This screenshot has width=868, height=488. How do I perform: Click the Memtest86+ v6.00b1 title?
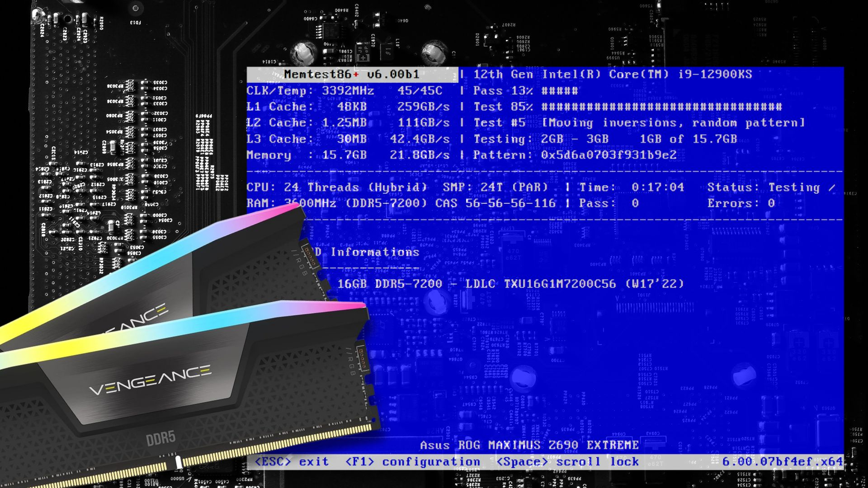(x=352, y=75)
